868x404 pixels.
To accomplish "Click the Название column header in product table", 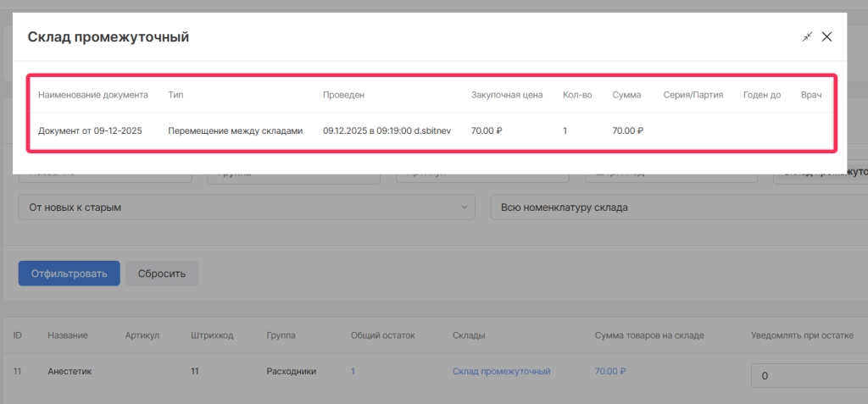I will click(x=67, y=335).
